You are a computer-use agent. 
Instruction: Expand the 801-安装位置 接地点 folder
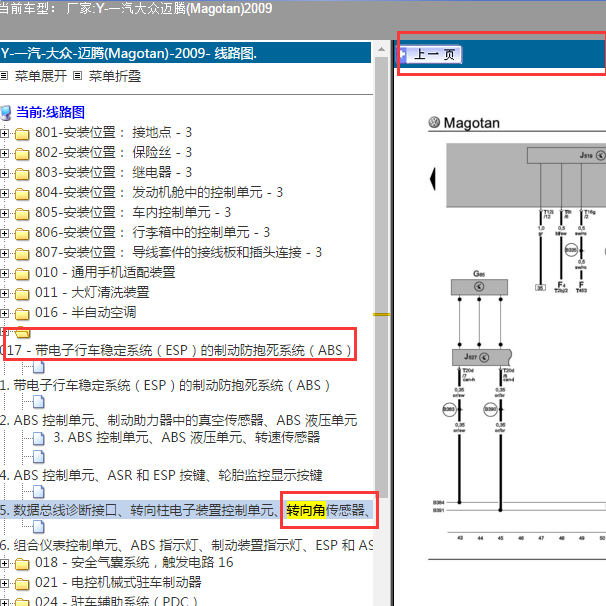[x=4, y=133]
